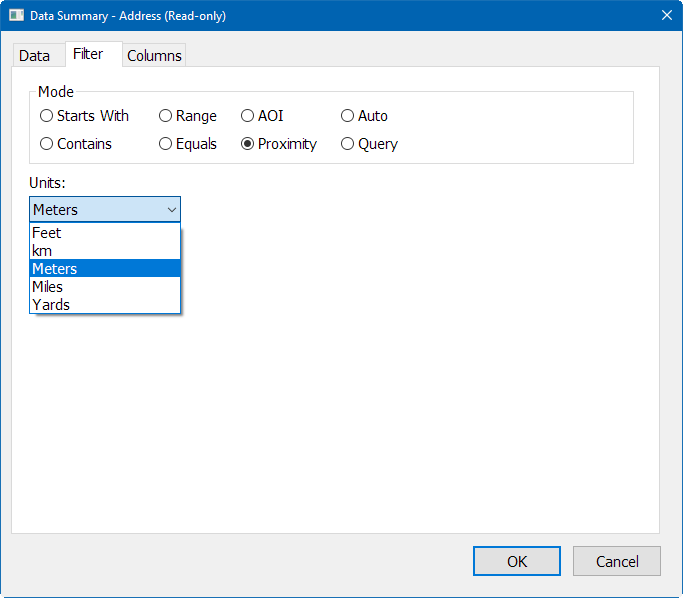
Task: Select km in the units list
Action: (42, 251)
